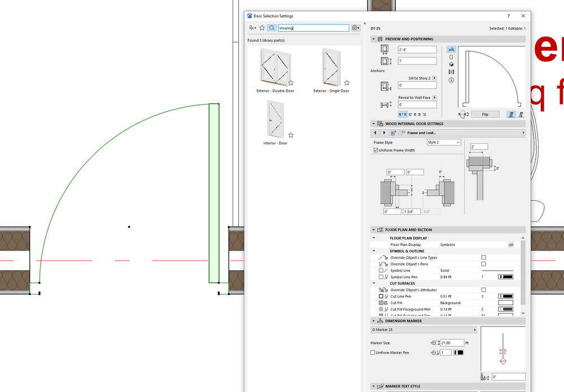Show the door front view preview
The width and height of the screenshot is (564, 392).
[x=451, y=56]
